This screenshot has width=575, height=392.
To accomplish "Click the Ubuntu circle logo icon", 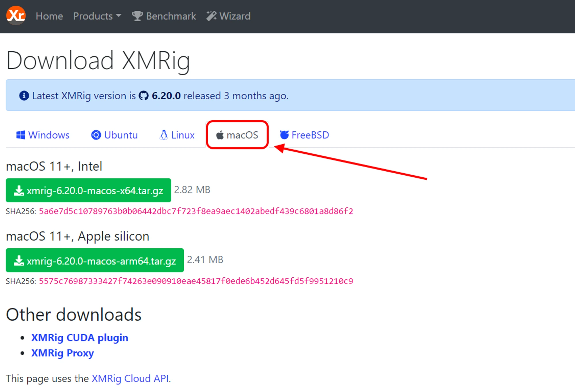I will [x=96, y=135].
